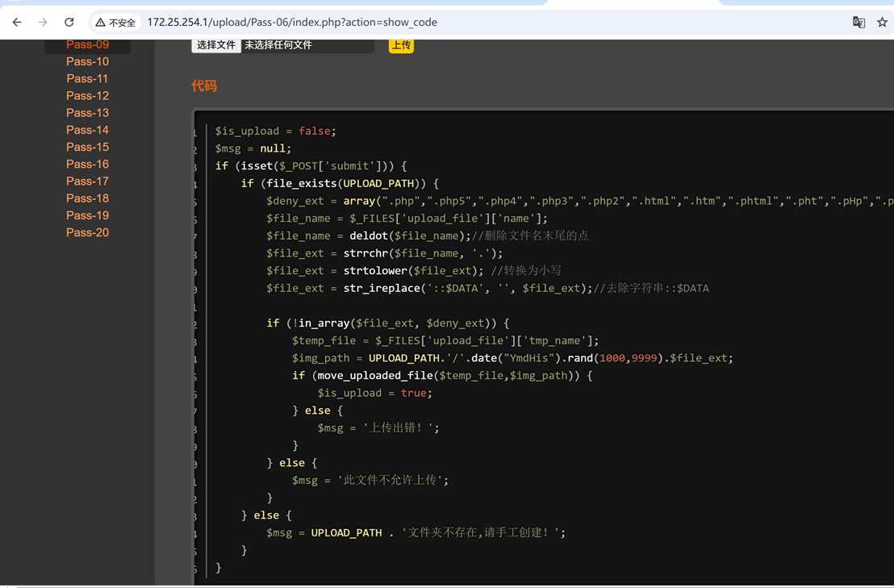Reload the current page
The image size is (894, 588).
[69, 23]
